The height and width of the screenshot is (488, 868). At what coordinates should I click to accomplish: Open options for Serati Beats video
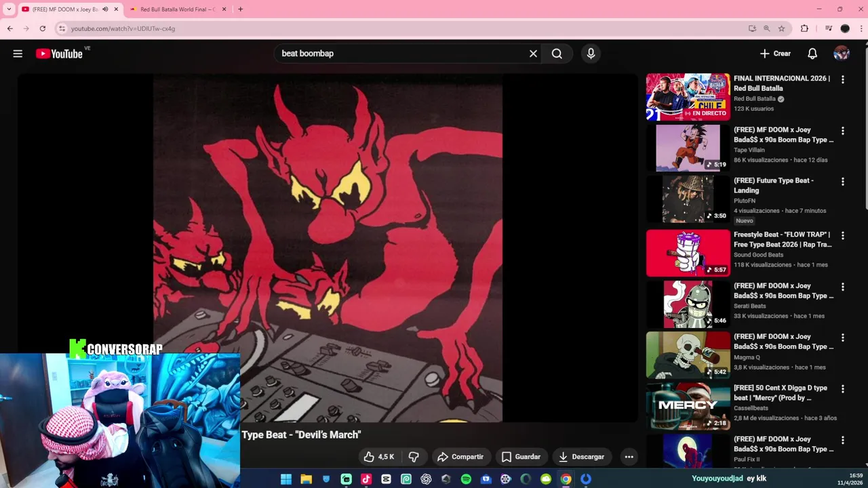(843, 287)
